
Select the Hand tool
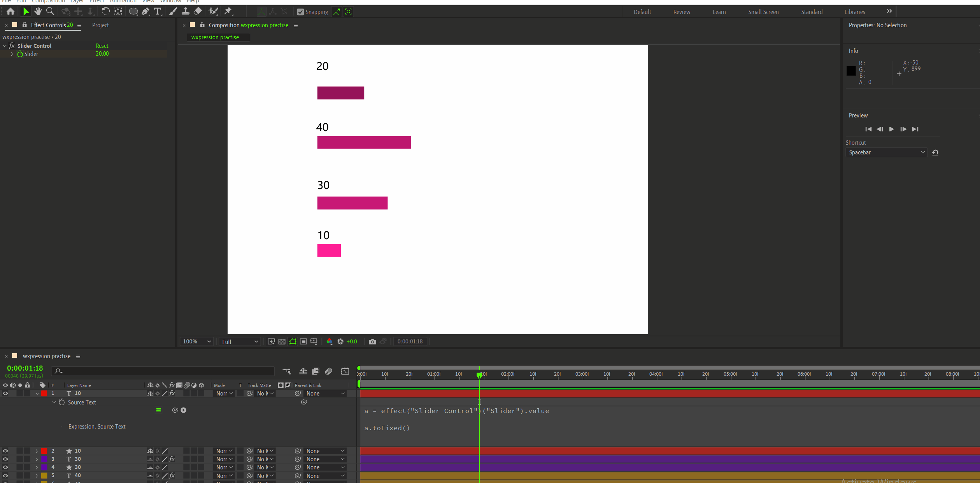pyautogui.click(x=38, y=11)
